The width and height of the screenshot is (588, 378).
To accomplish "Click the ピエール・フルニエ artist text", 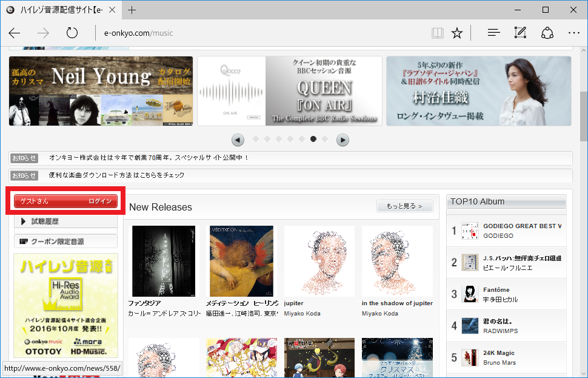I will [508, 268].
